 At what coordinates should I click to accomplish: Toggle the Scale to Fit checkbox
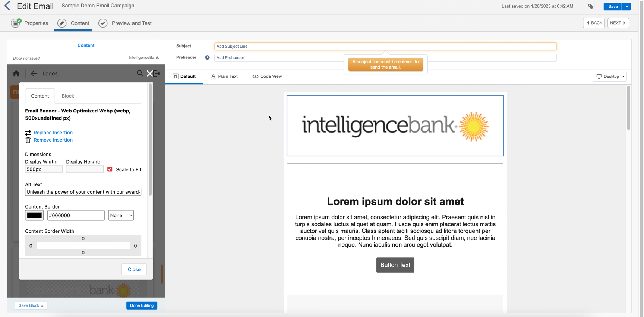coord(110,169)
